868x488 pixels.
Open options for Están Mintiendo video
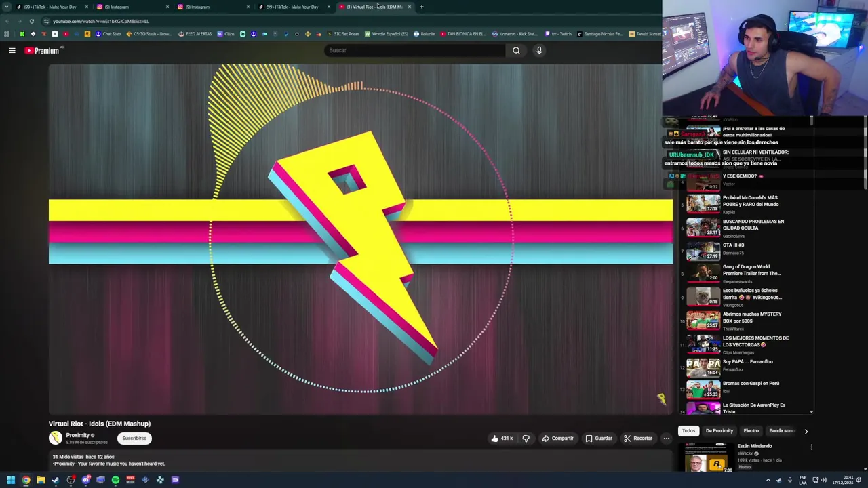811,447
